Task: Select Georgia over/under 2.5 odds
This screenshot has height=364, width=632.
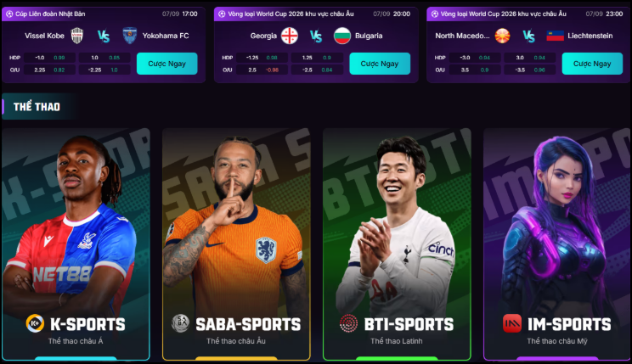Action: pos(262,70)
